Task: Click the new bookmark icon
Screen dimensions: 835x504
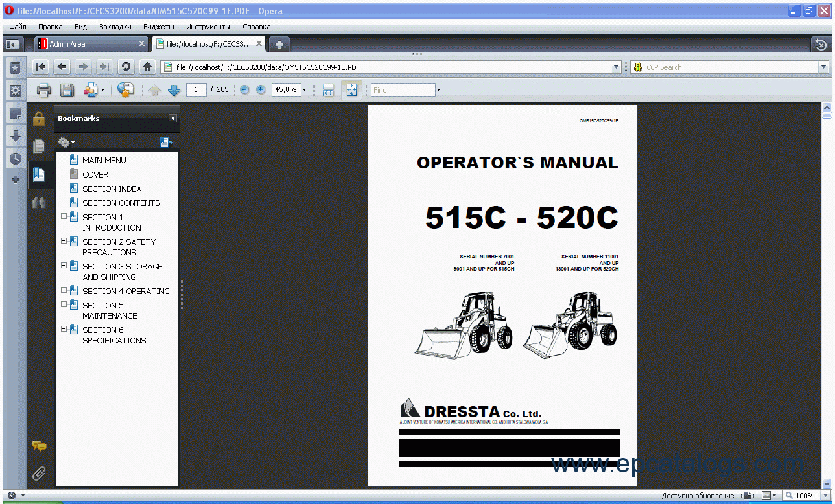Action: [x=166, y=142]
